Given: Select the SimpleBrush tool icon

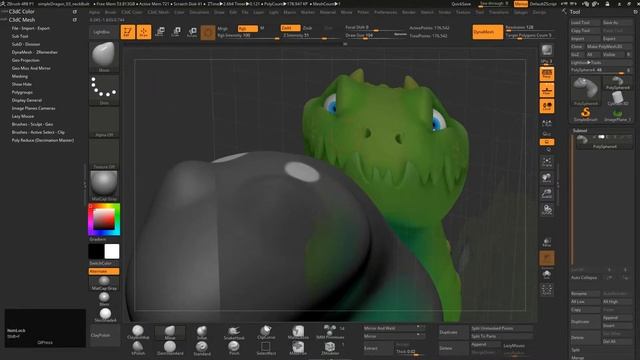Looking at the screenshot, I should point(586,114).
